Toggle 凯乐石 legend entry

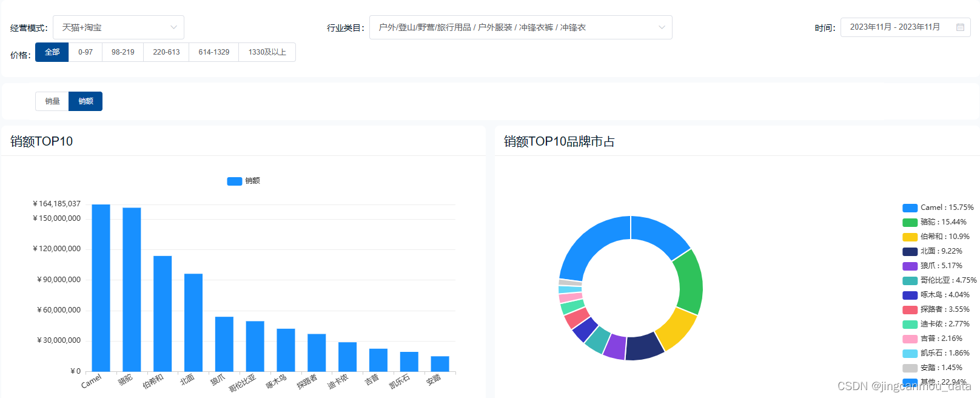pyautogui.click(x=936, y=353)
